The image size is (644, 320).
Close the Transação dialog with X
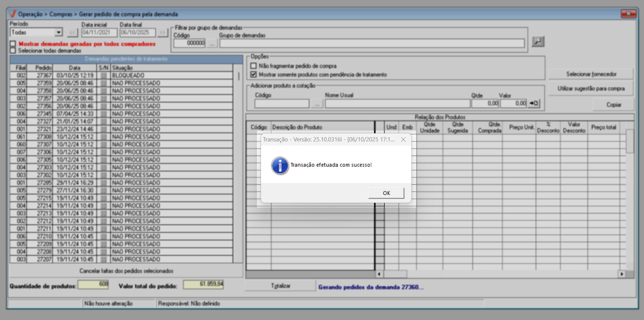point(403,139)
